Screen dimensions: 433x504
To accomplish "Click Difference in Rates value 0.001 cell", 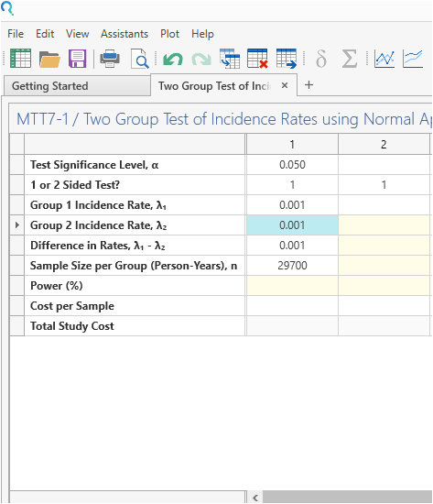I will coord(292,246).
